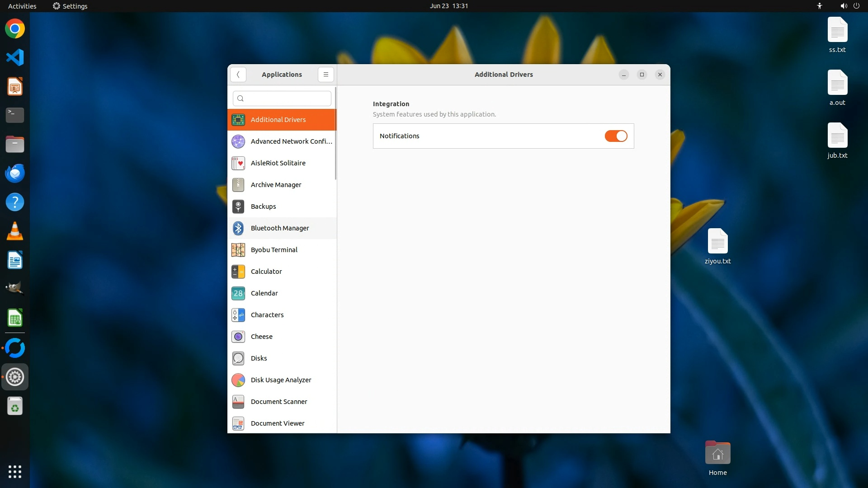Screen dimensions: 868x488
Task: Open Calculator app settings entry
Action: point(266,272)
